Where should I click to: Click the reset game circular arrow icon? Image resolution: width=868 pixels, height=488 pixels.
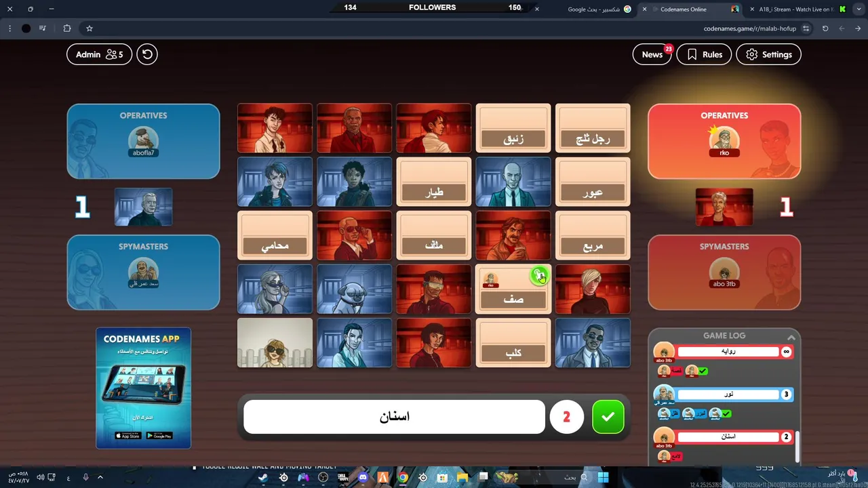click(x=147, y=54)
